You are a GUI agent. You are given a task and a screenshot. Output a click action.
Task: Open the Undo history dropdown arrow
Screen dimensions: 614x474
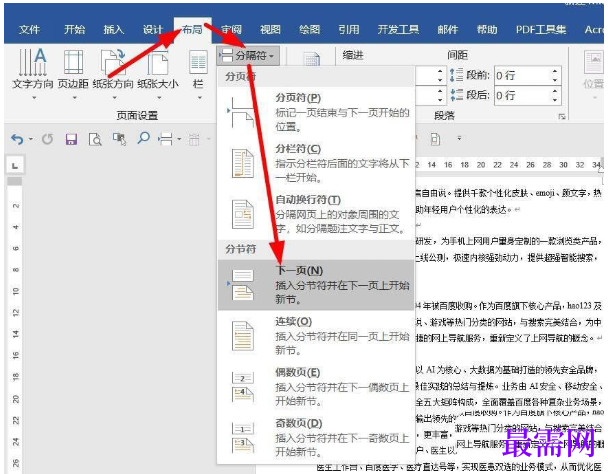coord(31,139)
